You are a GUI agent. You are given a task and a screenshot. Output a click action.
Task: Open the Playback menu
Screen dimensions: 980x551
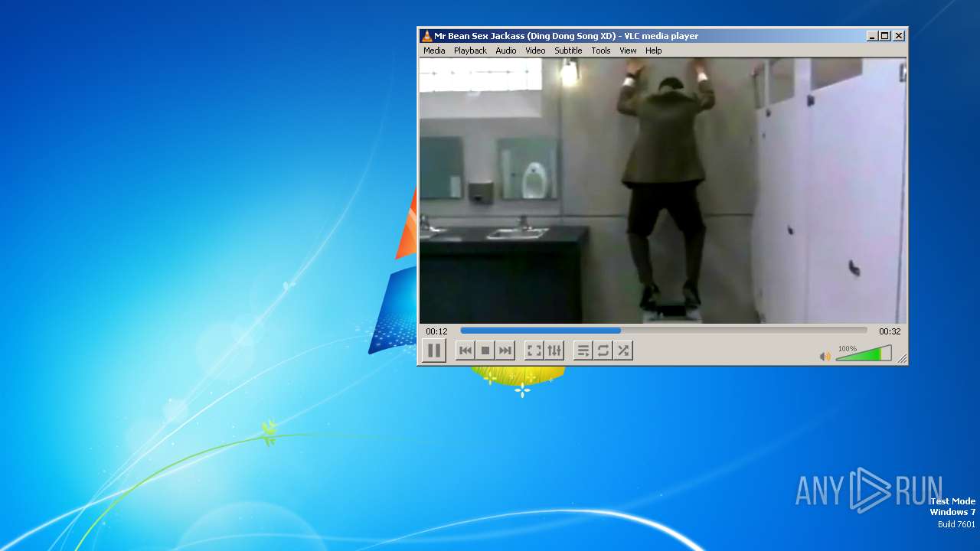click(x=470, y=51)
